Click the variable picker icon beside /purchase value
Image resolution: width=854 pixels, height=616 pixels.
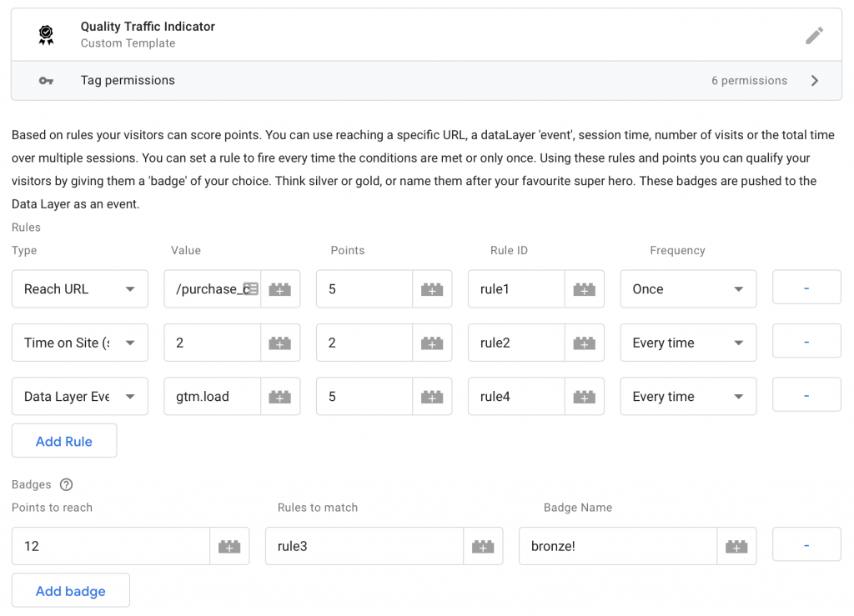pyautogui.click(x=280, y=289)
